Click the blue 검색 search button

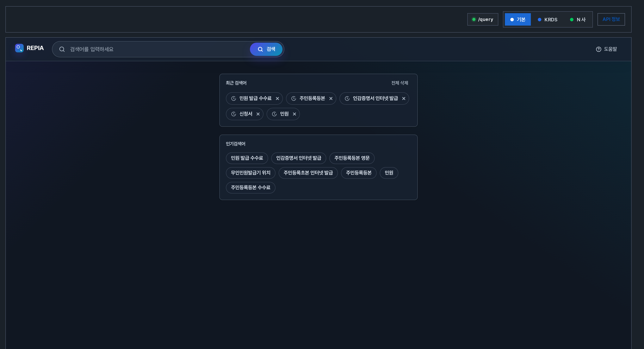(266, 49)
